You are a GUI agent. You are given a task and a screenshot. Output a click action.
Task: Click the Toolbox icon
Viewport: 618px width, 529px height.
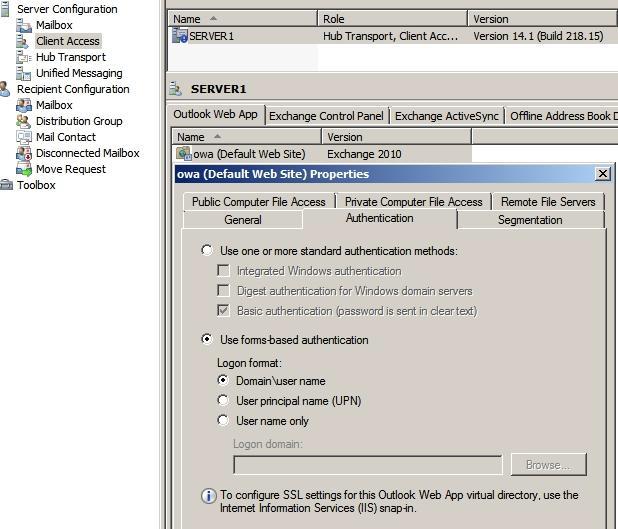[6, 185]
